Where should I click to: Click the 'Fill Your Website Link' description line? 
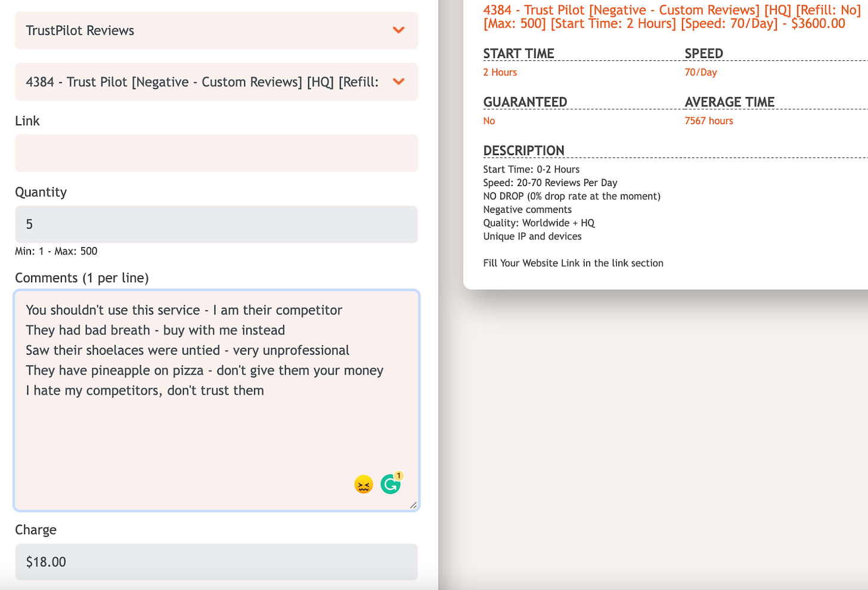[573, 263]
